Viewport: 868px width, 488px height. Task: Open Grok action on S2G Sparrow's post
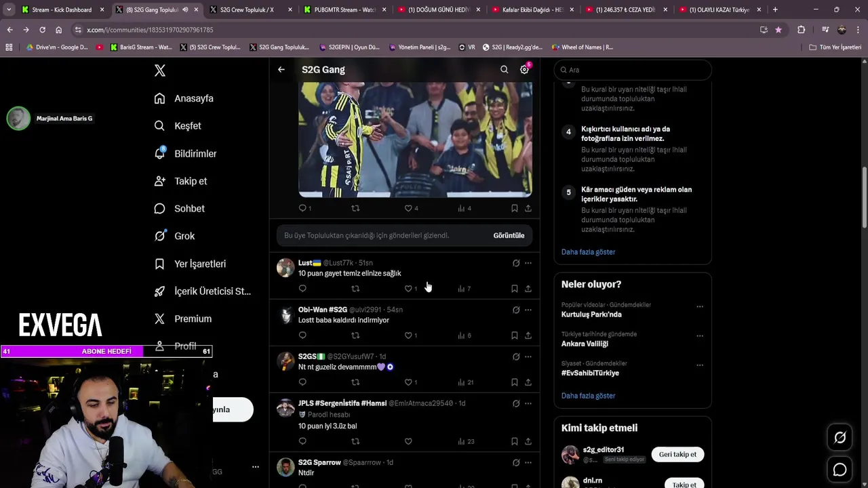(516, 462)
